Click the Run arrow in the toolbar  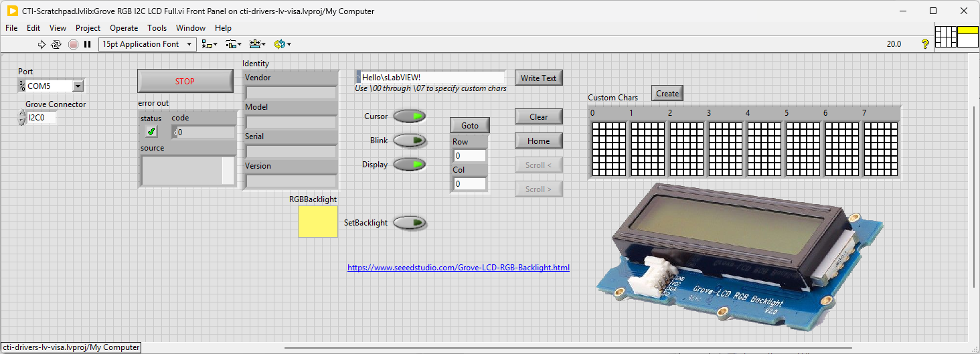coord(42,44)
